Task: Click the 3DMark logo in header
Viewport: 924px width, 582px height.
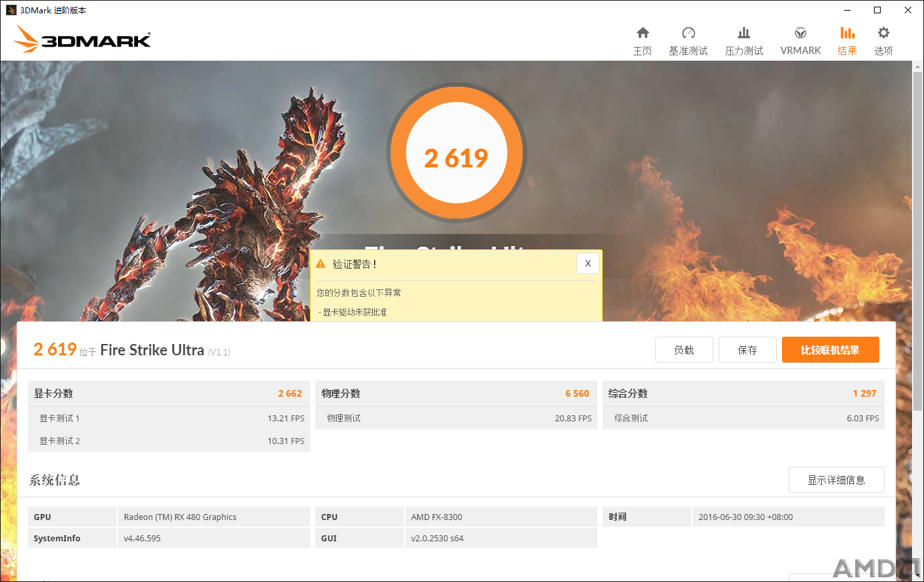Action: click(x=83, y=39)
